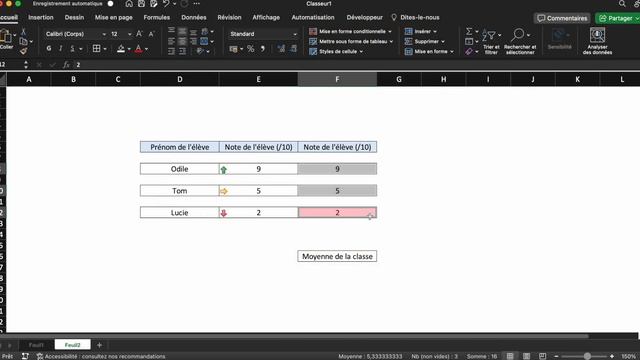The image size is (640, 360).
Task: Click Dites-le-nous help field
Action: 416,18
